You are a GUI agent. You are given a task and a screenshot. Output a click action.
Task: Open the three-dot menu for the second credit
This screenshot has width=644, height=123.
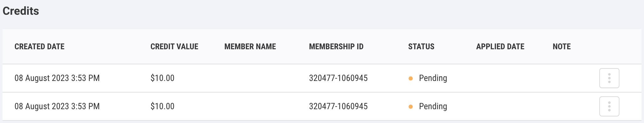(609, 106)
